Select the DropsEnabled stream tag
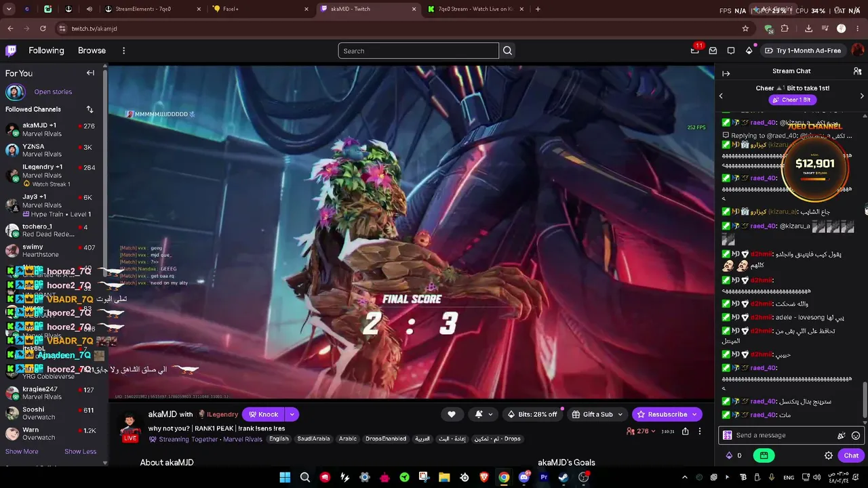 [386, 439]
